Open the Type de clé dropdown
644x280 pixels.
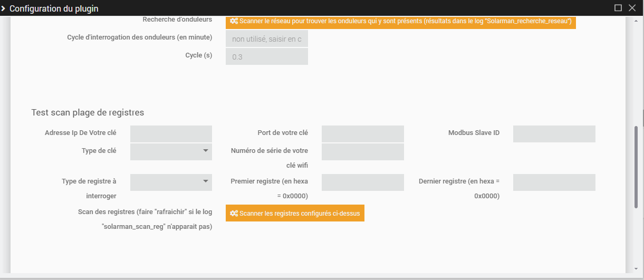click(171, 151)
